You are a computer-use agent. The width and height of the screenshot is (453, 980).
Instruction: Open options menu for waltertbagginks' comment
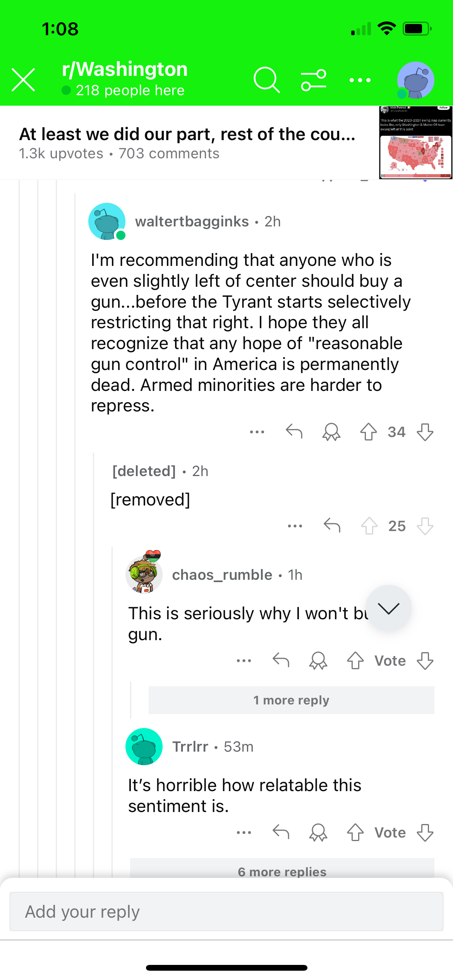(x=257, y=432)
